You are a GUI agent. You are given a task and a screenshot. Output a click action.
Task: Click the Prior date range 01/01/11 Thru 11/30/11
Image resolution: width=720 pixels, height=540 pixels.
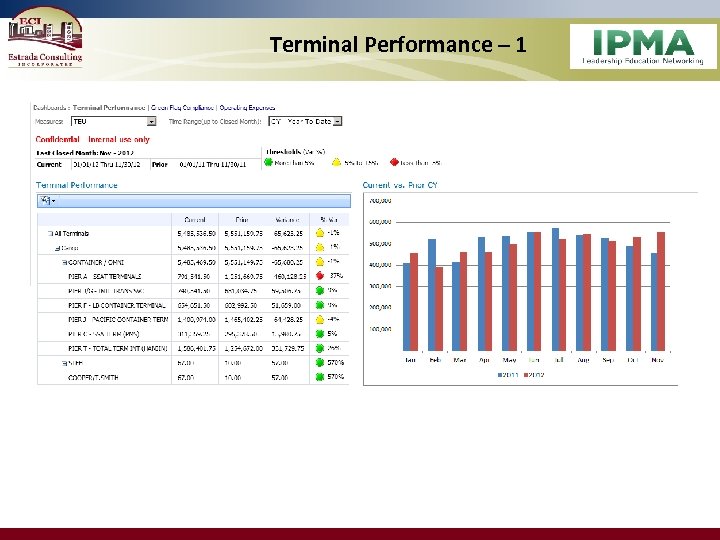point(213,164)
